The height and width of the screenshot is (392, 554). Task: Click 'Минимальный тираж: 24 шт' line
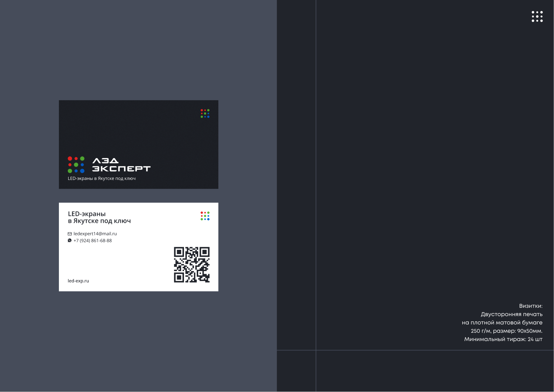[x=503, y=339]
